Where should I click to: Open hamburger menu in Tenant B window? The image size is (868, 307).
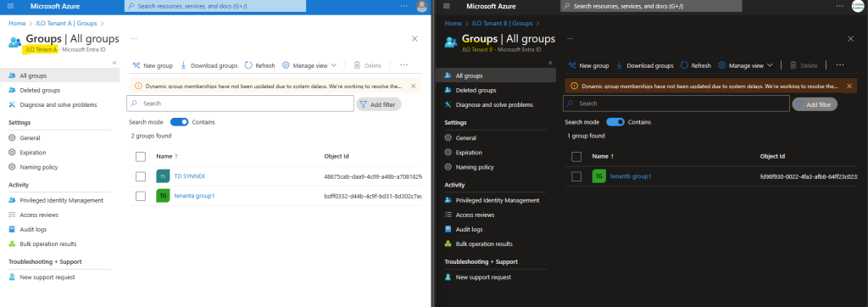446,6
